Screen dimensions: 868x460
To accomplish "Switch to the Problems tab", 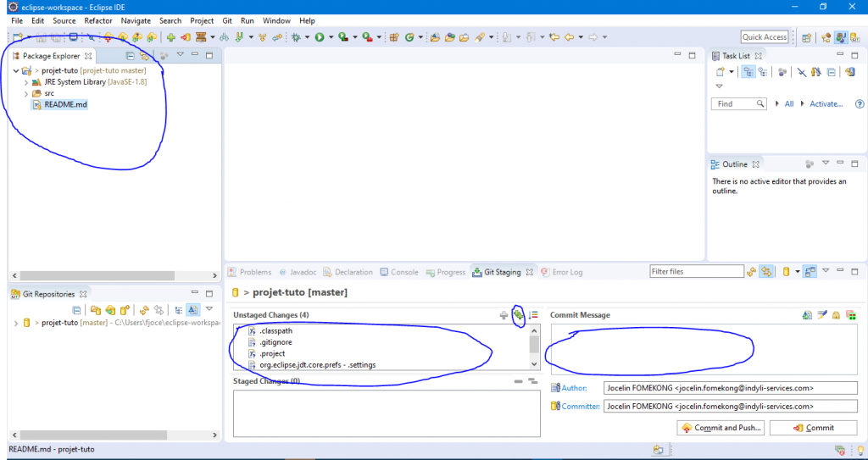I will click(249, 272).
